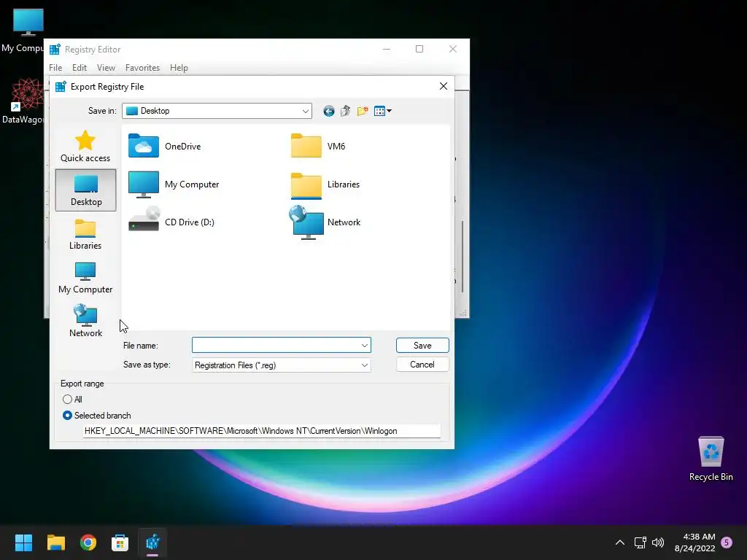This screenshot has height=560, width=747.
Task: Select the VM6 folder in file list
Action: click(318, 146)
